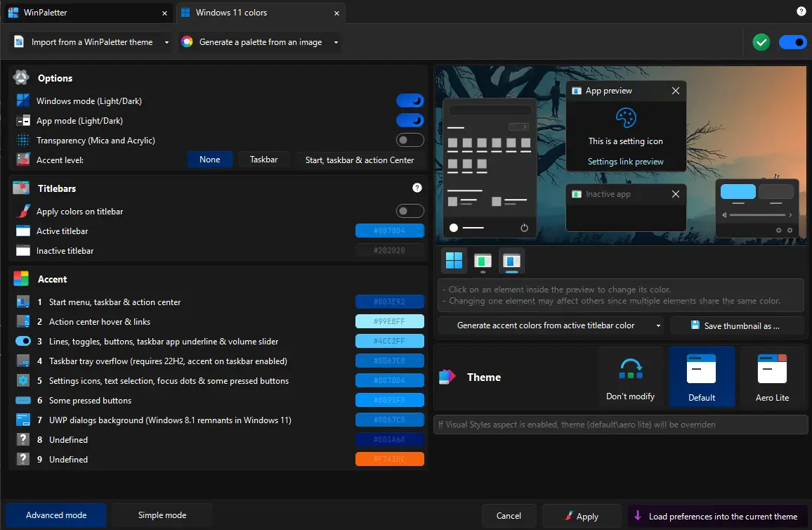
Task: Change Settings icons, text selection color swatch
Action: [389, 380]
